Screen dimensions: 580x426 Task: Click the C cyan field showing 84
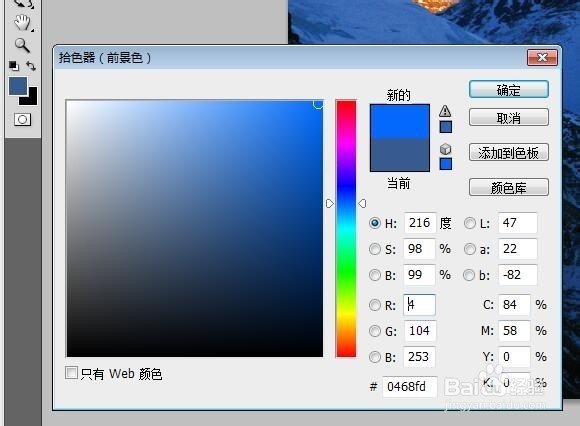514,305
